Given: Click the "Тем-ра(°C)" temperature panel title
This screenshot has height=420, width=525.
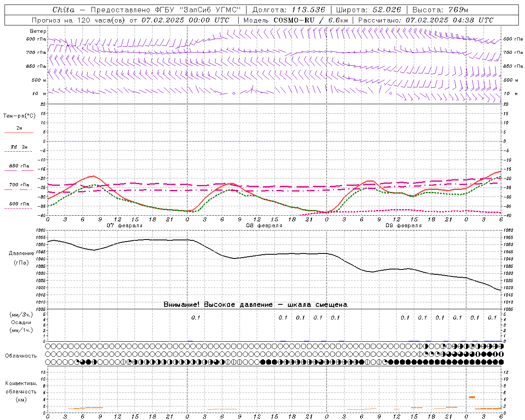Looking at the screenshot, I should [19, 116].
